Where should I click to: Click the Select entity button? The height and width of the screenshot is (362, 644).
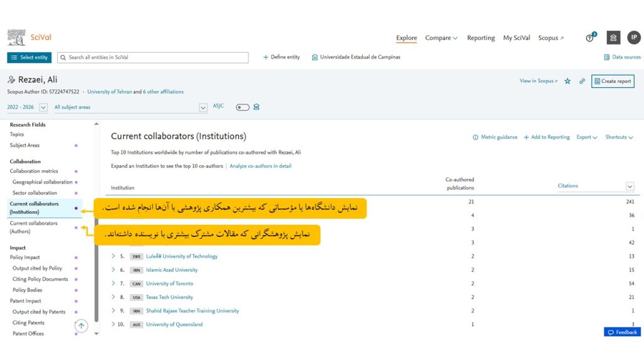pos(29,57)
